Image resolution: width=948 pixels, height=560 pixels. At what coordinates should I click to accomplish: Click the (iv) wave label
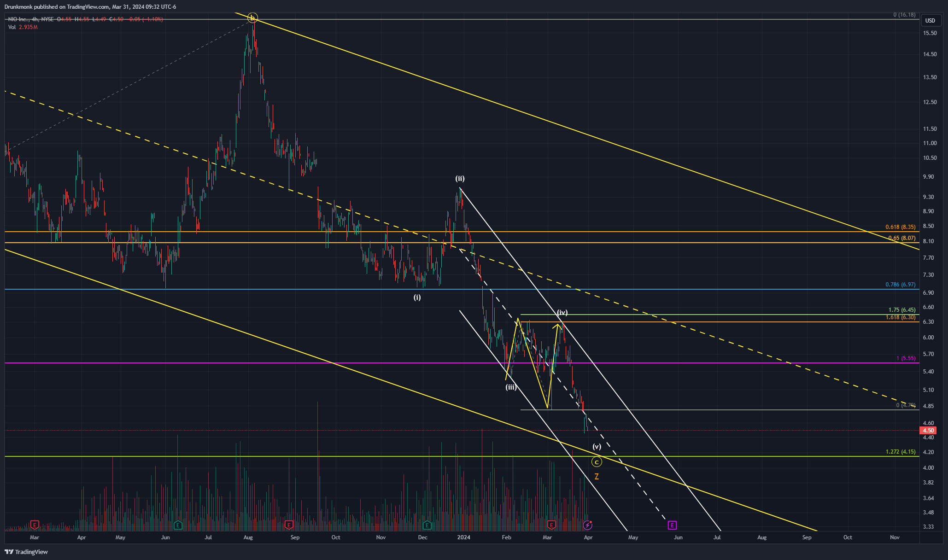click(562, 313)
